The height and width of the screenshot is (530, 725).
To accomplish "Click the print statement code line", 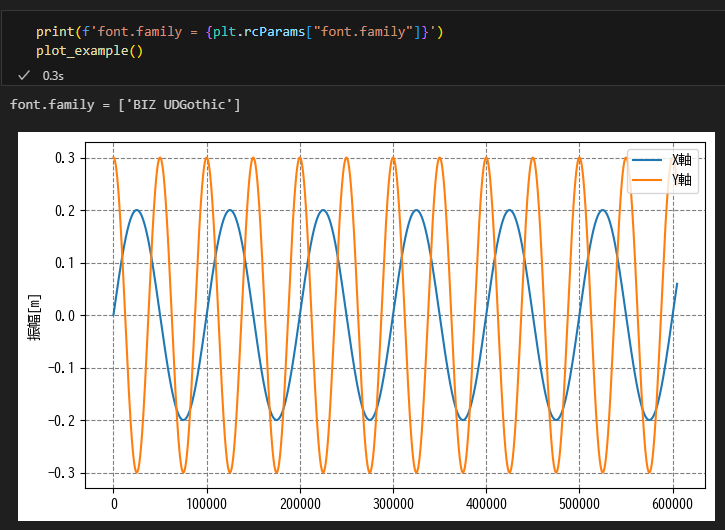I will pos(240,32).
